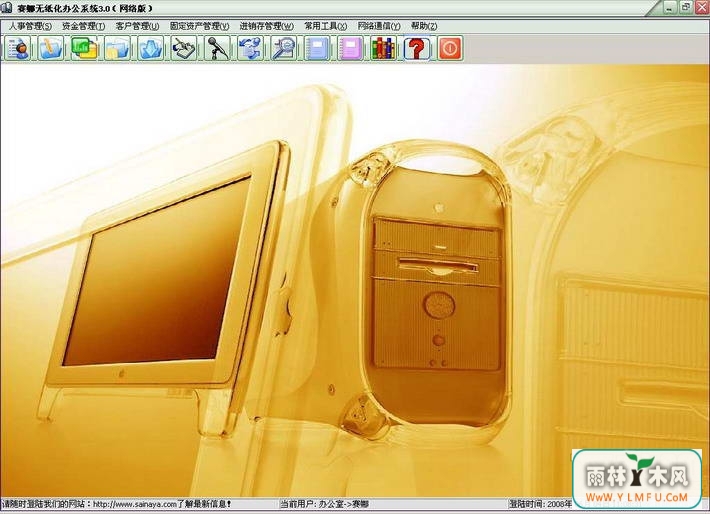710x514 pixels.
Task: Click the personnel user-list toolbar icon
Action: tap(18, 48)
